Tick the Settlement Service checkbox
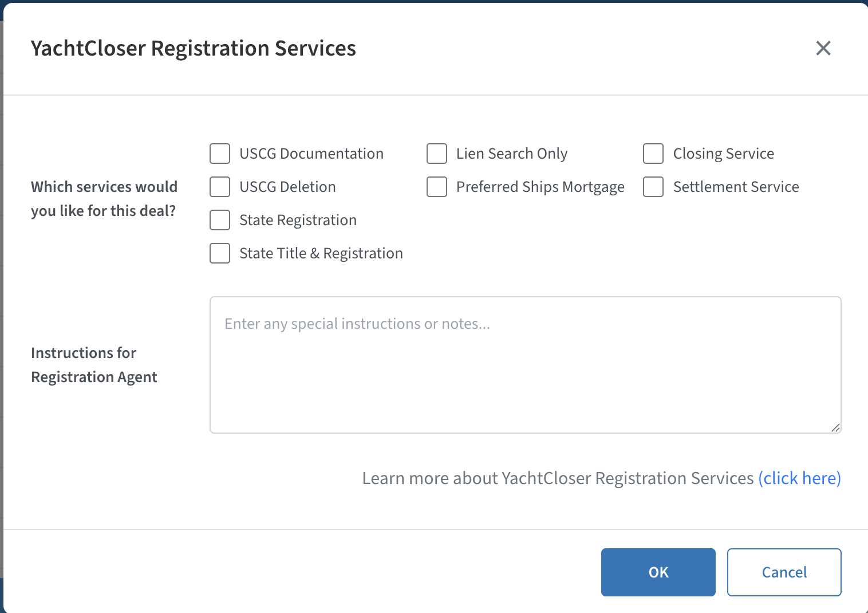 [x=653, y=187]
